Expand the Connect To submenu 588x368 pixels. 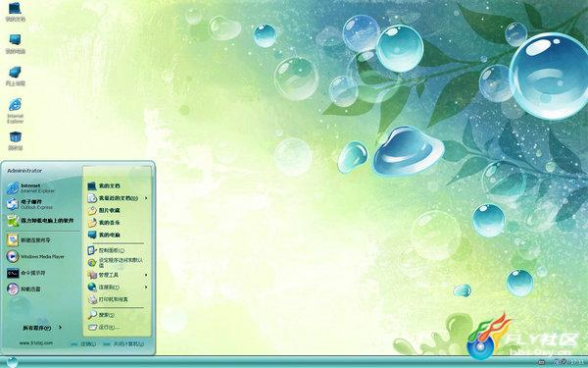pos(118,288)
